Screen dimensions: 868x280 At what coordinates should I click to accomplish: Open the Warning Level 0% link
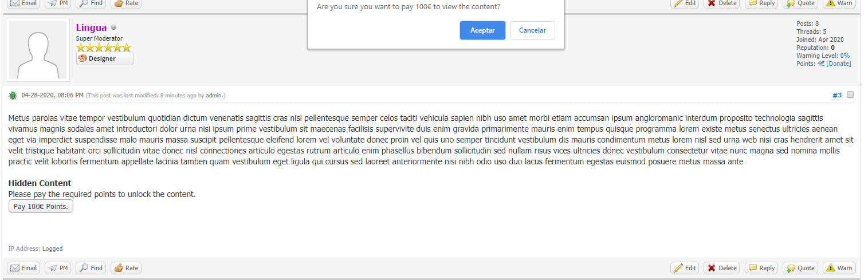pos(845,56)
